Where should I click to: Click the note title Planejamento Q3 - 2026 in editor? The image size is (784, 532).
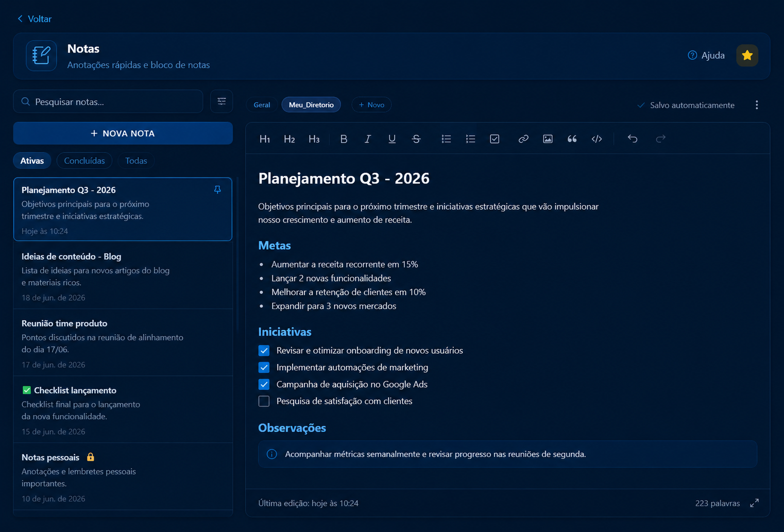tap(344, 178)
